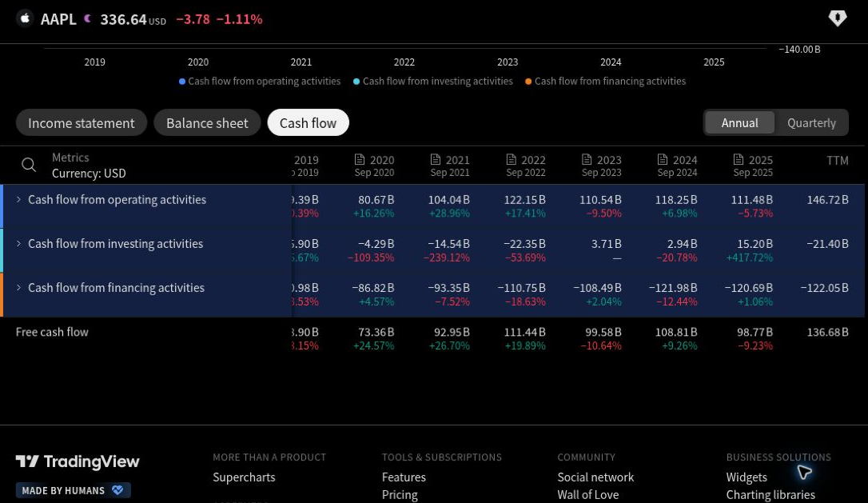The image size is (868, 503).
Task: Click 2021 free cash flow 92.95 B
Action: (452, 333)
